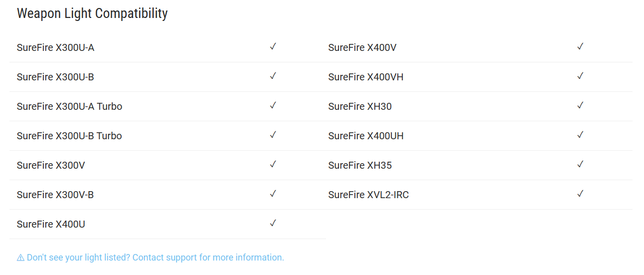
Task: Select the SureFire X300V-B row label
Action: [x=55, y=195]
